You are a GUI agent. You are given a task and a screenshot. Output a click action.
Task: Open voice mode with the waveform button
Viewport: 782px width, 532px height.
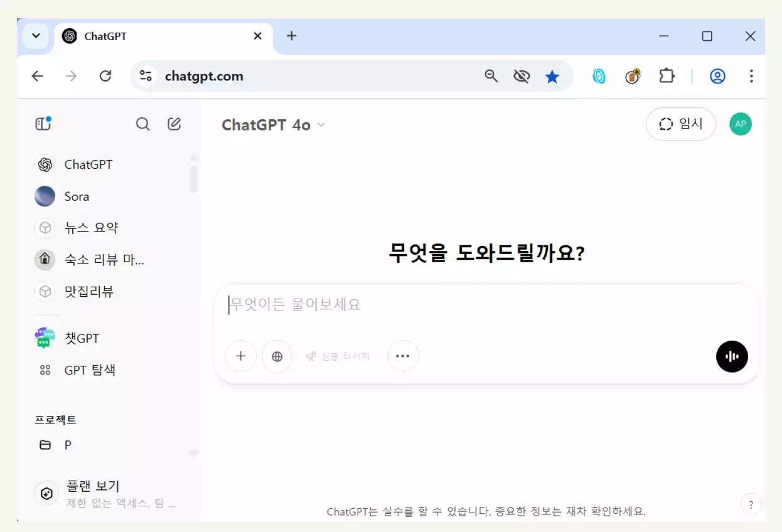(x=732, y=356)
